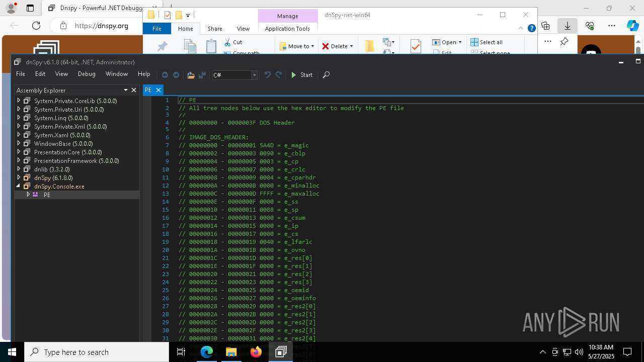
Task: Click the System.Linq assembly icon
Action: [x=27, y=118]
